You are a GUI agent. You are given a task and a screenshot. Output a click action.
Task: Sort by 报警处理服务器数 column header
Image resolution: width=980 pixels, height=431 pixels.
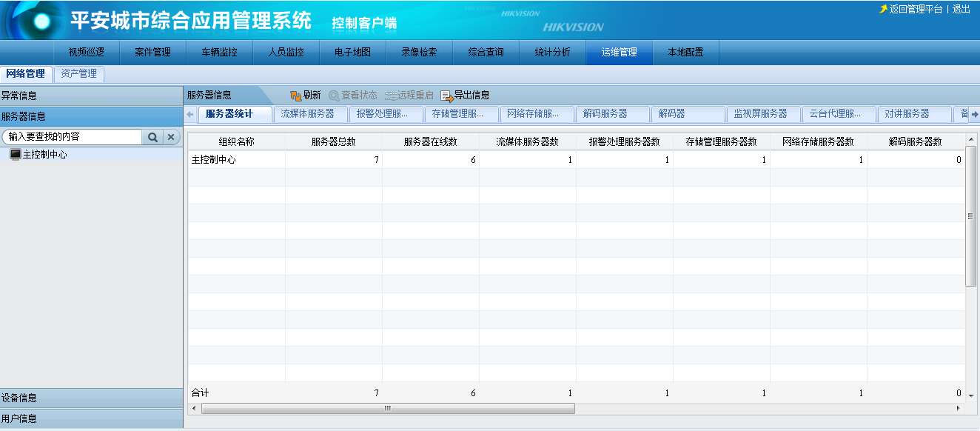pyautogui.click(x=625, y=141)
